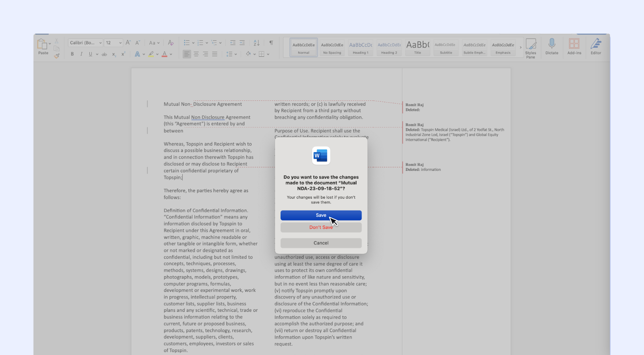
Task: Toggle Strikethrough formatting
Action: (x=104, y=54)
